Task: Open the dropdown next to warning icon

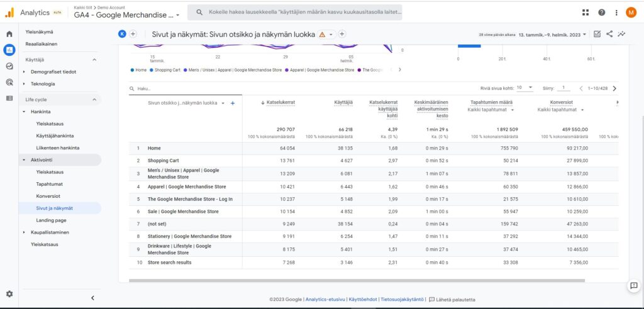Action: (x=331, y=35)
